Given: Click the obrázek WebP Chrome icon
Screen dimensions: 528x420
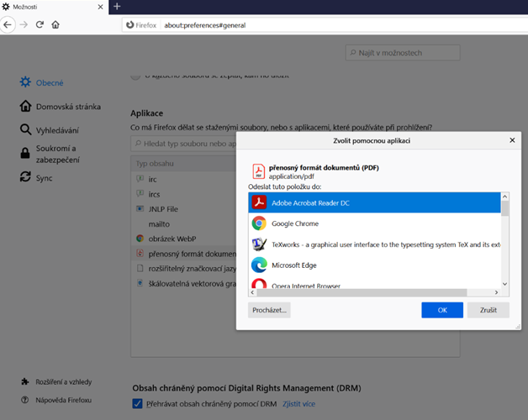Looking at the screenshot, I should click(x=140, y=239).
